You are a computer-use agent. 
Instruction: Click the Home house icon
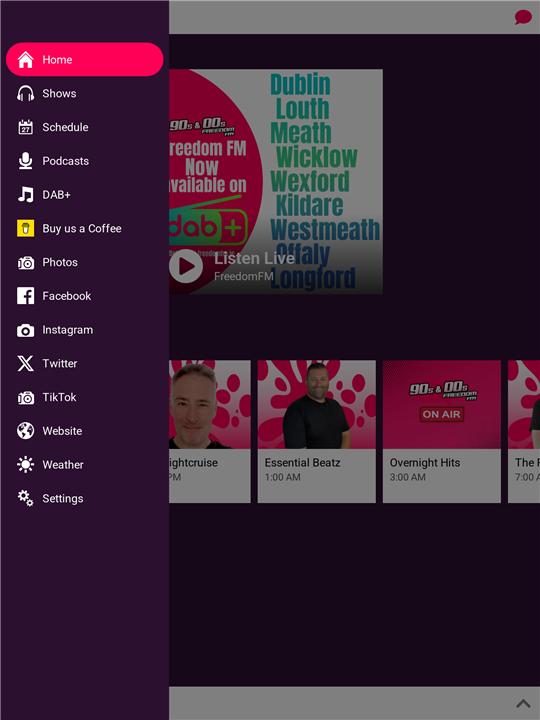click(25, 60)
